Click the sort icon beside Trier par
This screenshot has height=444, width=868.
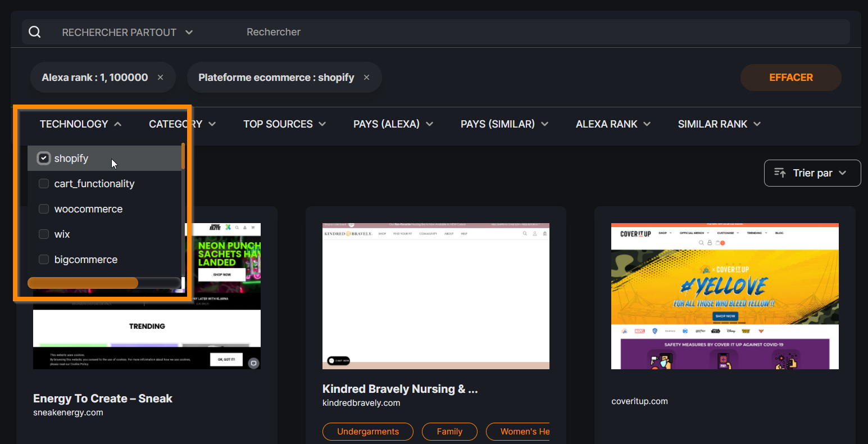click(x=780, y=173)
